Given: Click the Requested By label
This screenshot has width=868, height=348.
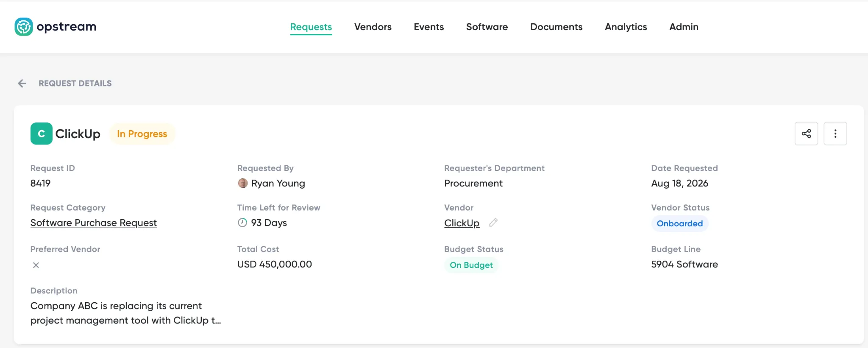Looking at the screenshot, I should [265, 168].
